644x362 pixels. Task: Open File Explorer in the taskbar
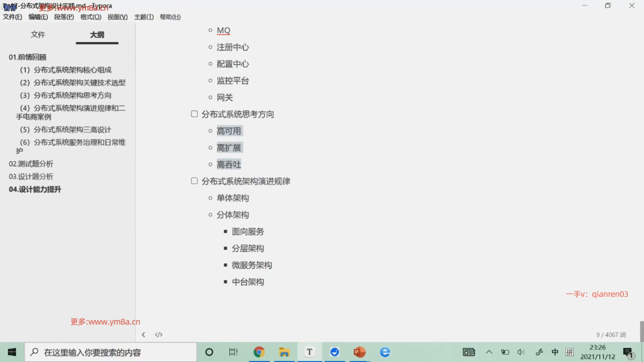point(284,352)
